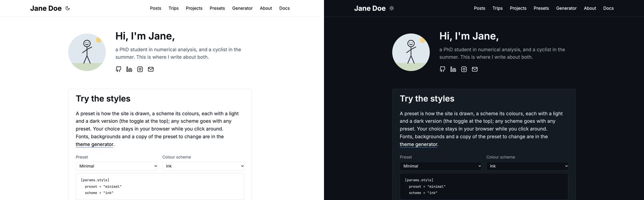Click scheme = "ink" line, light page
This screenshot has width=644, height=200.
(99, 193)
